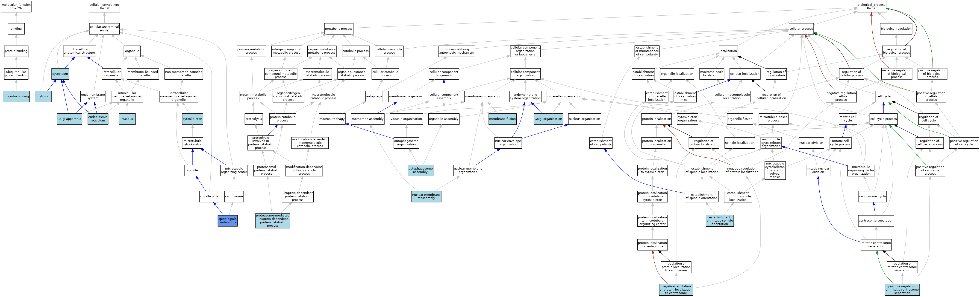This screenshot has width=980, height=297.
Task: Select the top 'binding' node
Action: [x=16, y=29]
